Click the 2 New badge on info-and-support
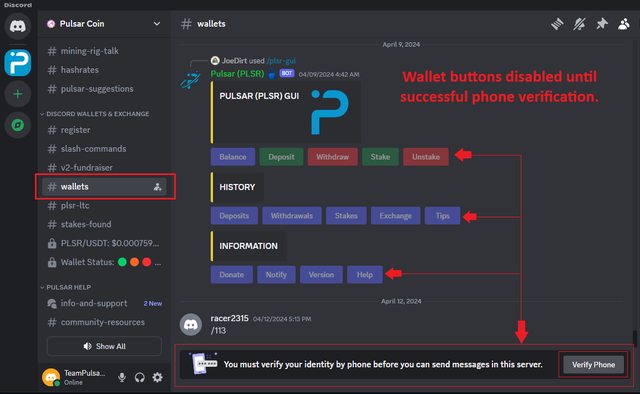The width and height of the screenshot is (640, 394). [153, 303]
